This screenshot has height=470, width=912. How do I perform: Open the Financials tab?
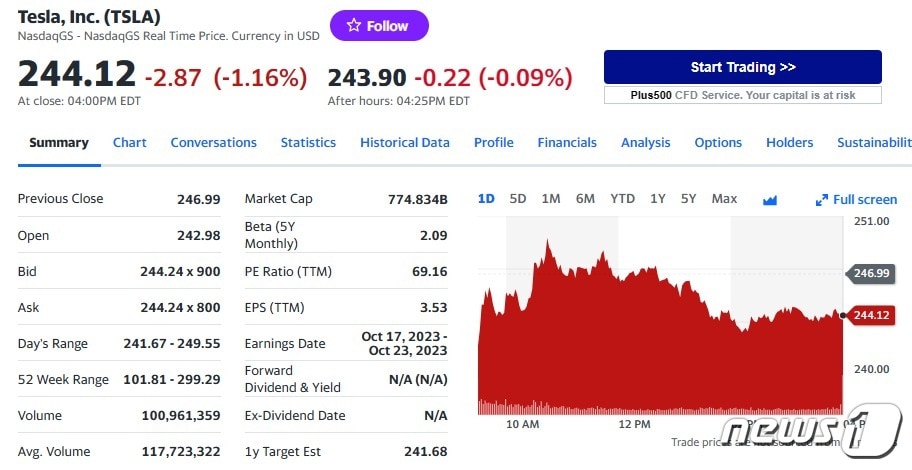[x=567, y=143]
